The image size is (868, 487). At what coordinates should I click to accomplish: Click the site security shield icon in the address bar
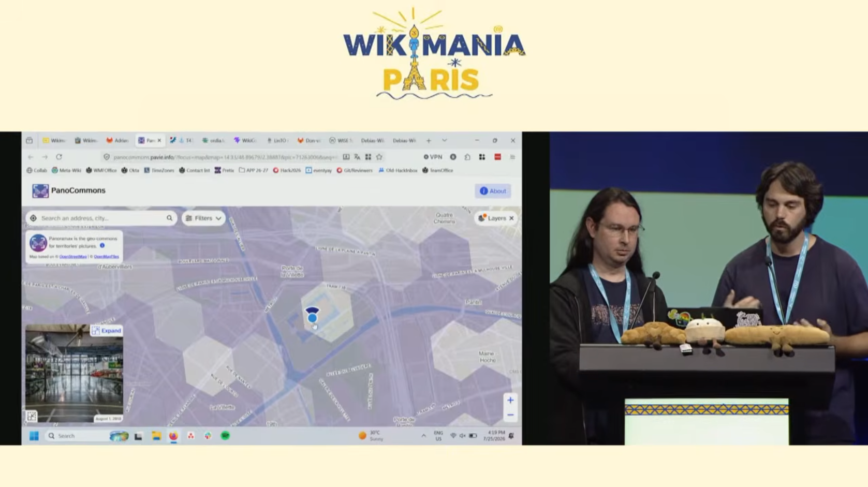107,157
